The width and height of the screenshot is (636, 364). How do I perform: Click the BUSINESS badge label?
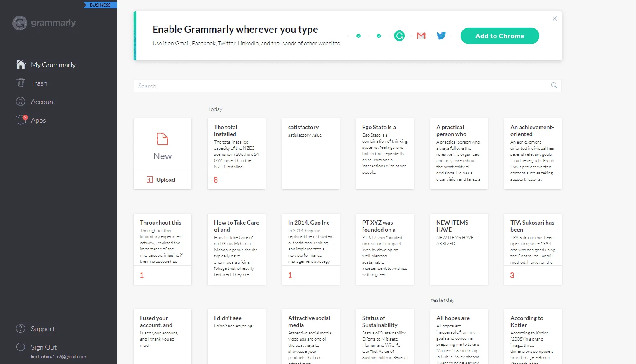tap(100, 5)
